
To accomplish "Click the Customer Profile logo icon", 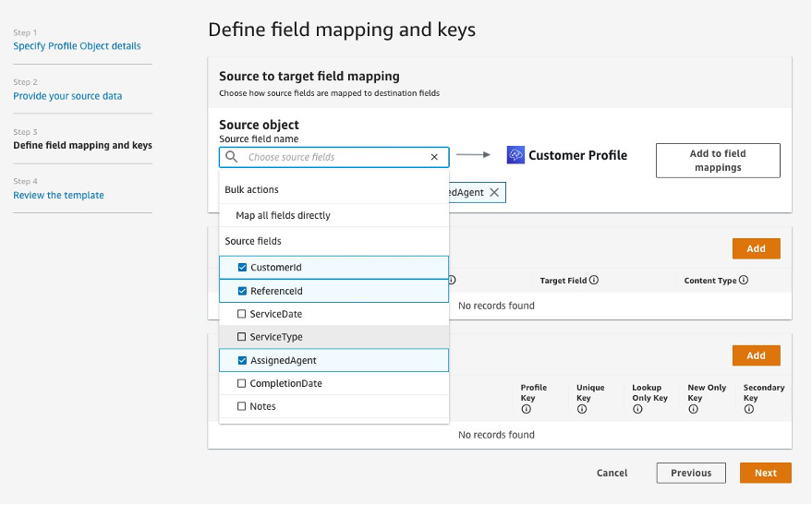I will [x=515, y=155].
